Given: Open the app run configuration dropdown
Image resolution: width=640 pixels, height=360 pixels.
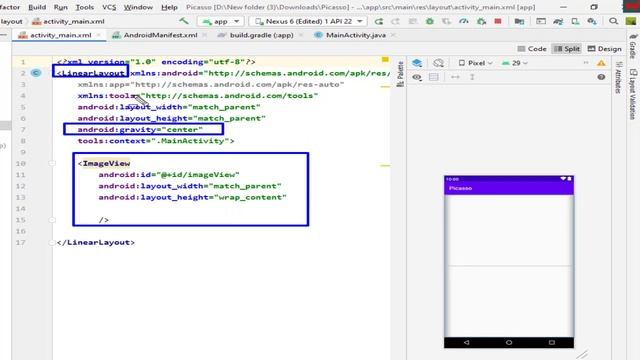Looking at the screenshot, I should click(x=220, y=21).
